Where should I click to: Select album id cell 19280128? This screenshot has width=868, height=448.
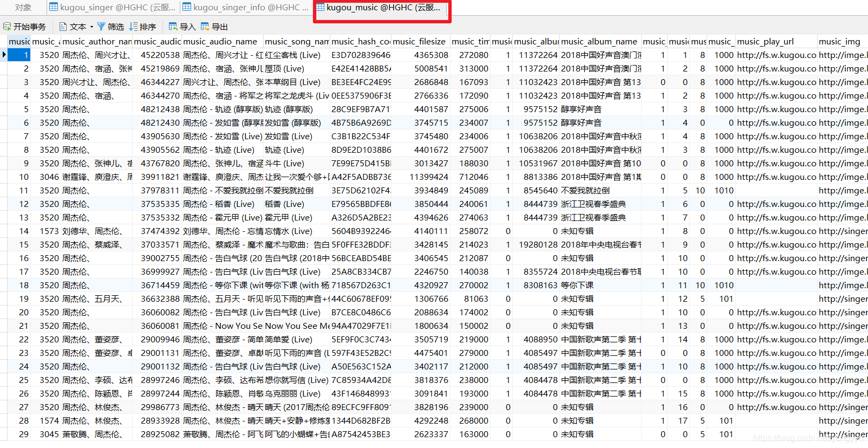click(536, 244)
